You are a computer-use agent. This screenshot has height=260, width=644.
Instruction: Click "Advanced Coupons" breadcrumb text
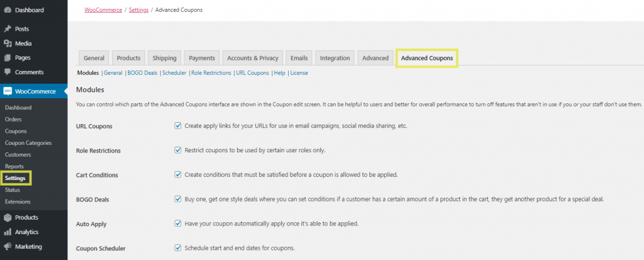tap(179, 10)
